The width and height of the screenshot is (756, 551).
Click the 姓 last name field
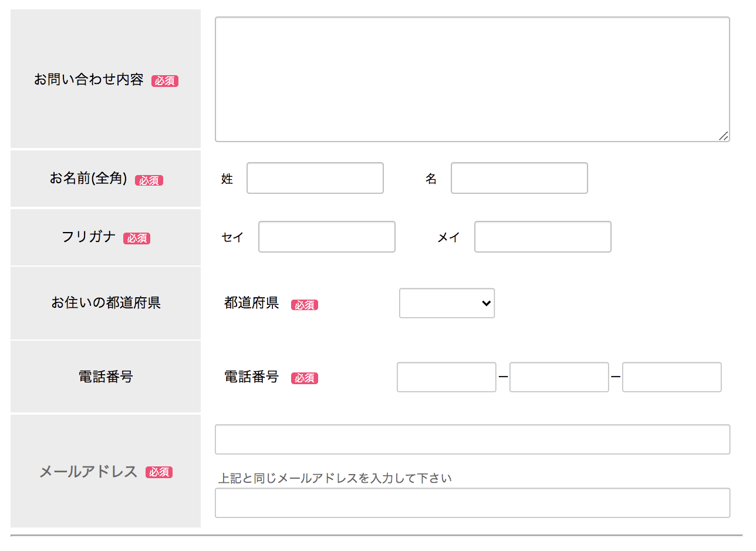click(315, 178)
